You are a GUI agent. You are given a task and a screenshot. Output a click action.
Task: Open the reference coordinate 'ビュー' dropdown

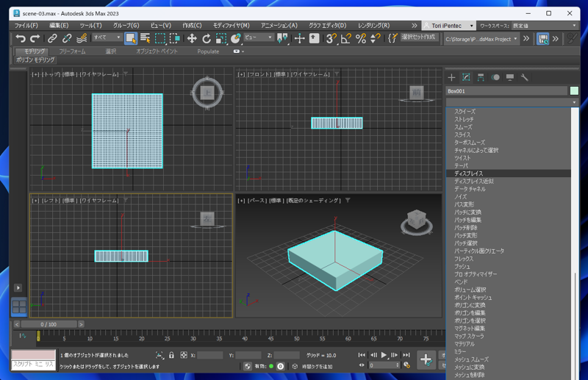(x=259, y=37)
